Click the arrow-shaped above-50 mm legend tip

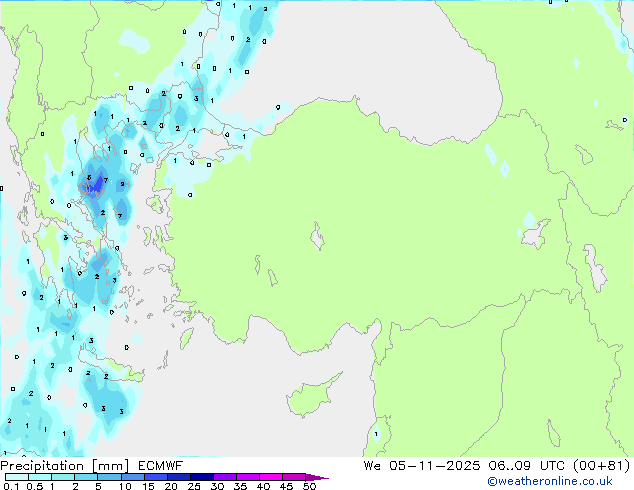(317, 477)
